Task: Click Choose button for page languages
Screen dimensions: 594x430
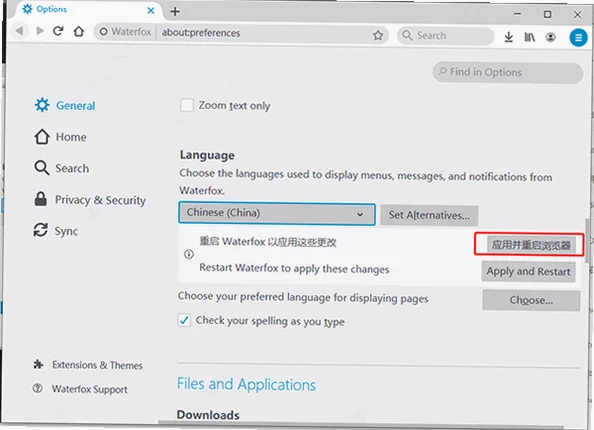Action: (531, 300)
